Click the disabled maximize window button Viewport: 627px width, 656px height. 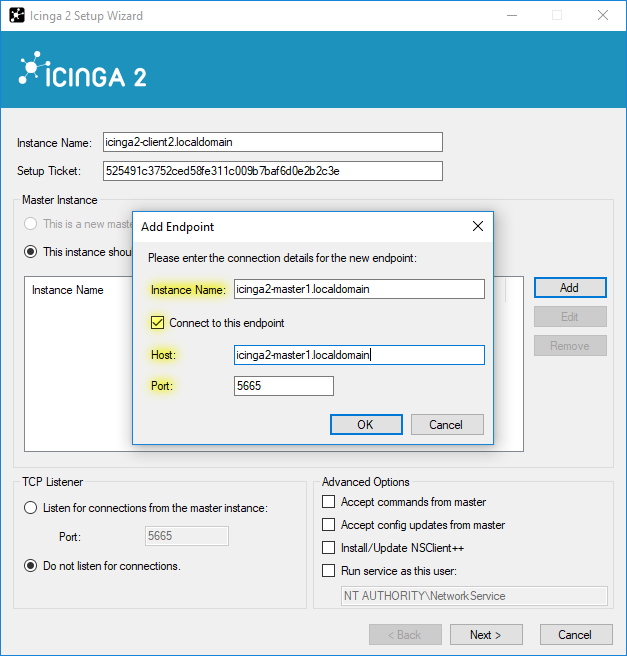tap(557, 15)
